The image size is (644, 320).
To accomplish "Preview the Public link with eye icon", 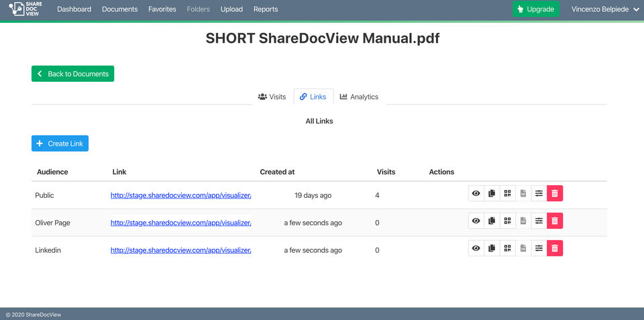I will (476, 194).
